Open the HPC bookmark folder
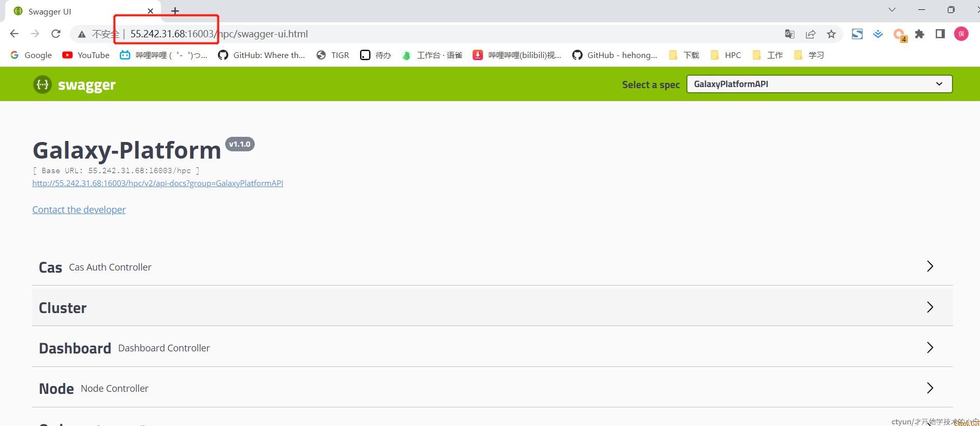The image size is (980, 426). (726, 55)
